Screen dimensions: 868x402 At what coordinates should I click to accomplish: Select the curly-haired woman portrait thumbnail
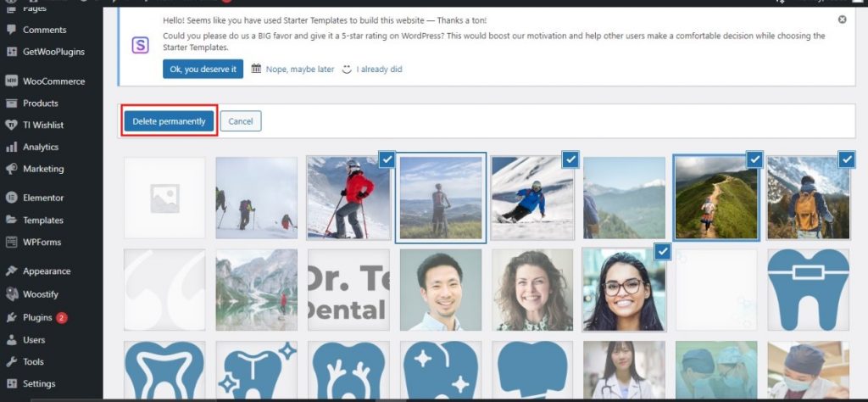pyautogui.click(x=532, y=289)
